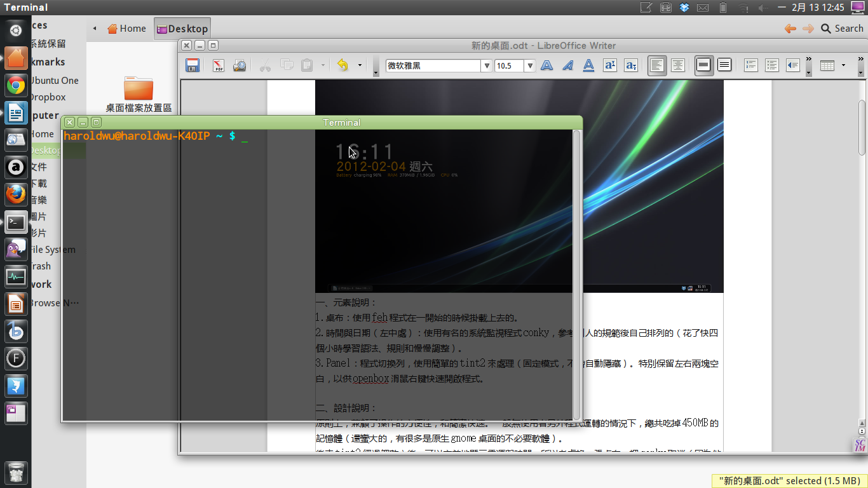This screenshot has width=868, height=488.
Task: Open the battery indicator menu
Action: pyautogui.click(x=722, y=8)
